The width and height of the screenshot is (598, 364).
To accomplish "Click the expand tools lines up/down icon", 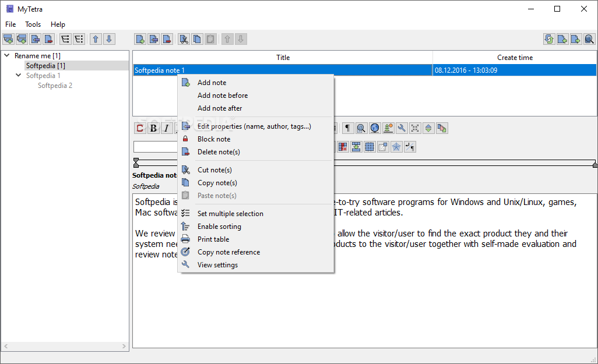I will pyautogui.click(x=428, y=128).
